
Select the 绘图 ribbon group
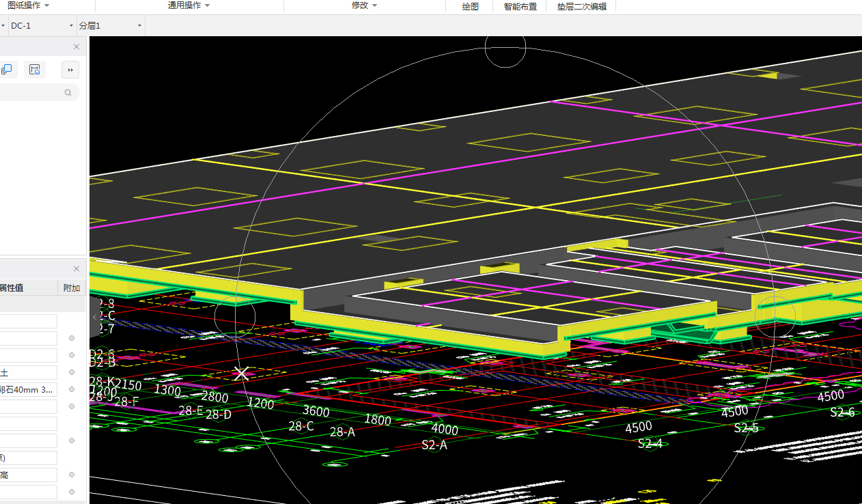coord(471,6)
